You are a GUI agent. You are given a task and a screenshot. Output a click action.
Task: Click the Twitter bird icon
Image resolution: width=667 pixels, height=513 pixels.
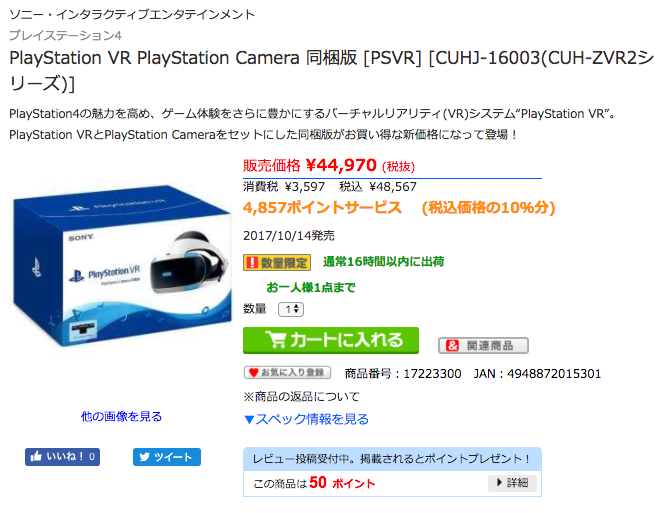[x=145, y=457]
